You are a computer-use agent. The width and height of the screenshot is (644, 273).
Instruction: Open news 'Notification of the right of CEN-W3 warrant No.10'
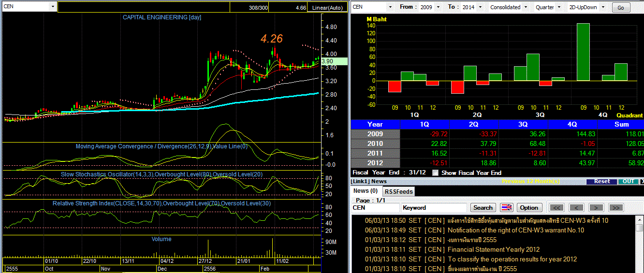516,230
